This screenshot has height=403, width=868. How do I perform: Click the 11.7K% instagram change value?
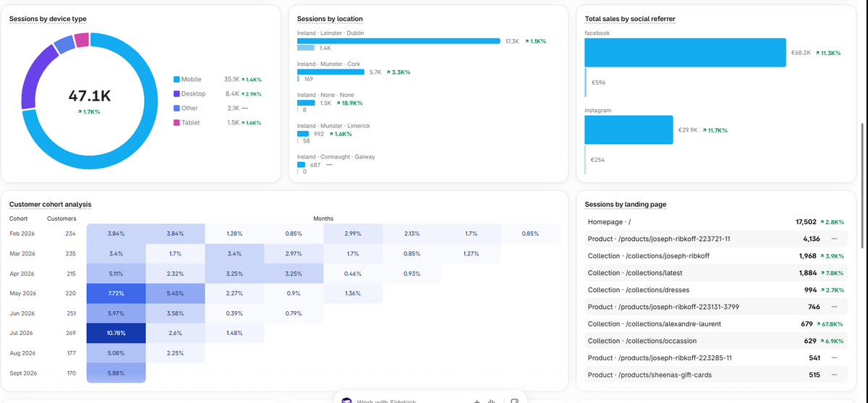[714, 130]
